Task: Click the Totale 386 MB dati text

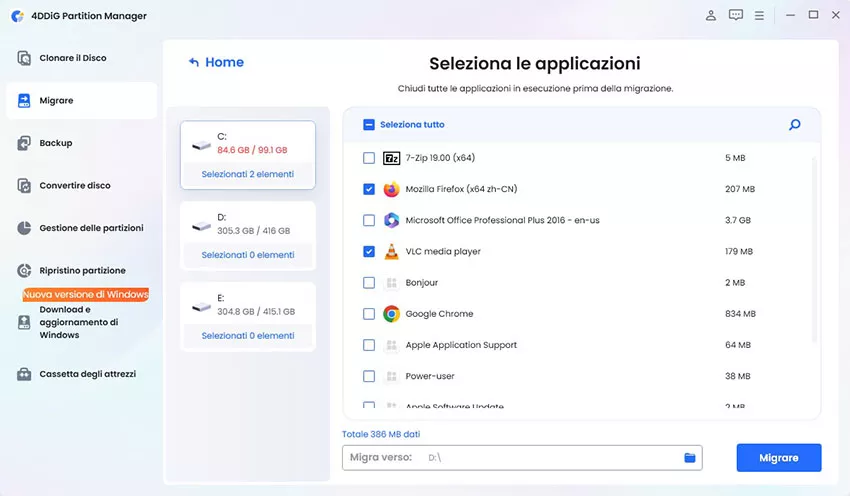Action: point(381,434)
